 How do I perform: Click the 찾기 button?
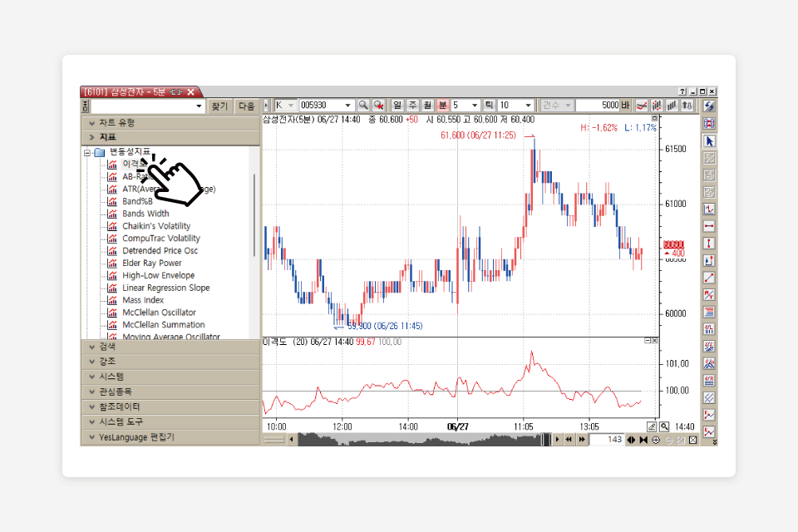pos(219,106)
